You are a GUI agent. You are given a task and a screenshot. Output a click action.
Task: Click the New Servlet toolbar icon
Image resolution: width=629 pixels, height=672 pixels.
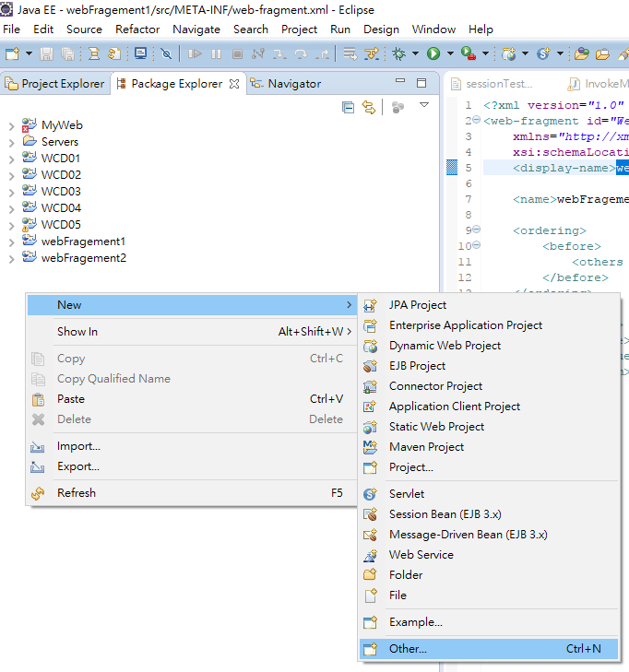click(543, 54)
